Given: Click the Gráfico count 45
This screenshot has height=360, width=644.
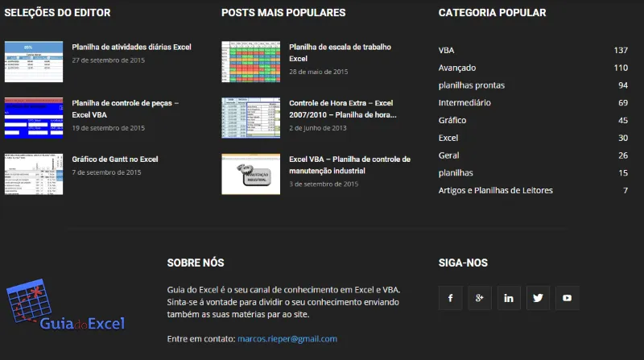Looking at the screenshot, I should point(623,121).
